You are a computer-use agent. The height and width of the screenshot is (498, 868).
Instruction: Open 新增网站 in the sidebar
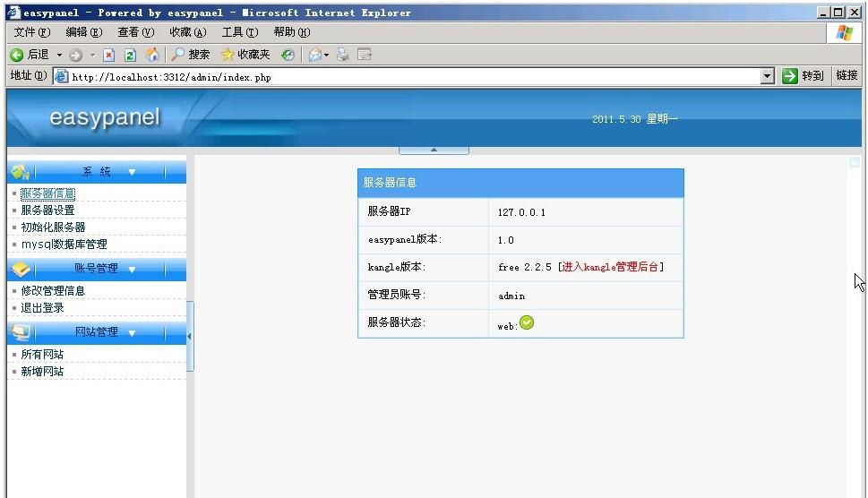point(43,372)
